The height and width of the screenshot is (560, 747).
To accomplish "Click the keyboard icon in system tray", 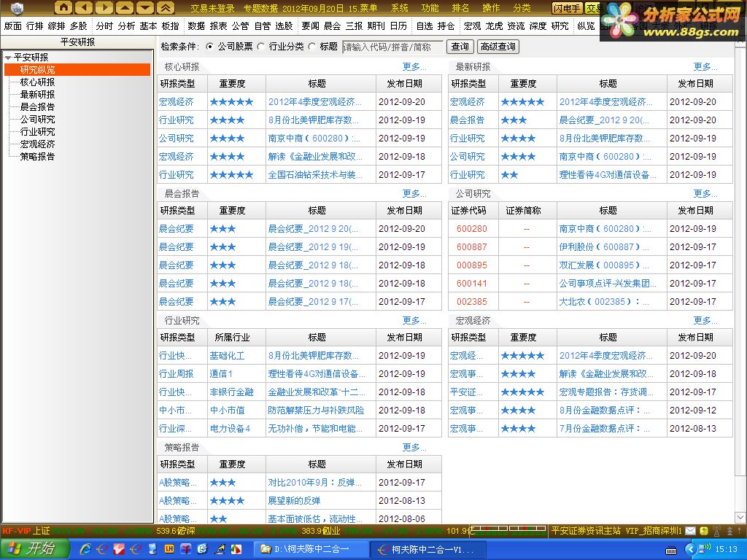I will pyautogui.click(x=671, y=551).
